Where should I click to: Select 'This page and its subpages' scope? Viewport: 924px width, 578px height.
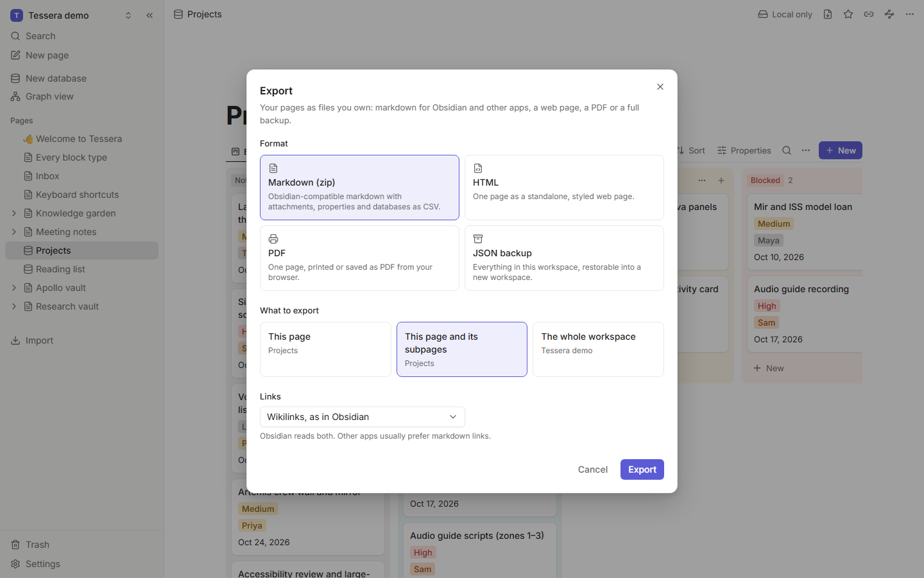point(462,349)
